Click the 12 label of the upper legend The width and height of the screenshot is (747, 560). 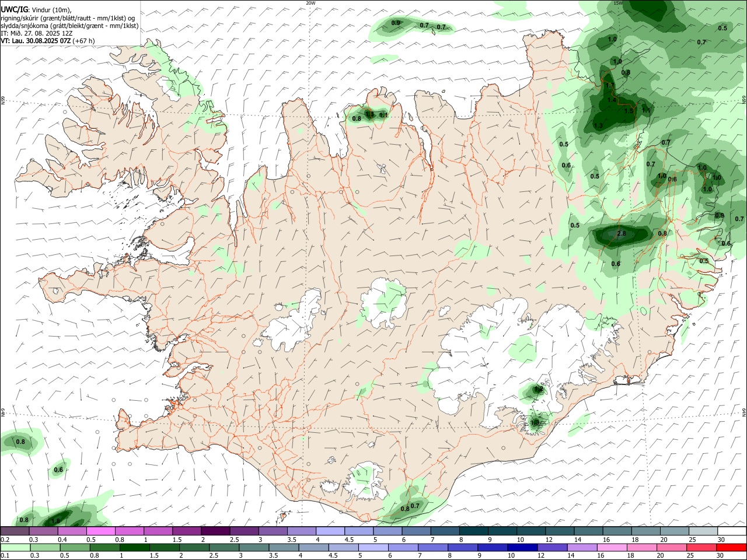[x=549, y=540]
